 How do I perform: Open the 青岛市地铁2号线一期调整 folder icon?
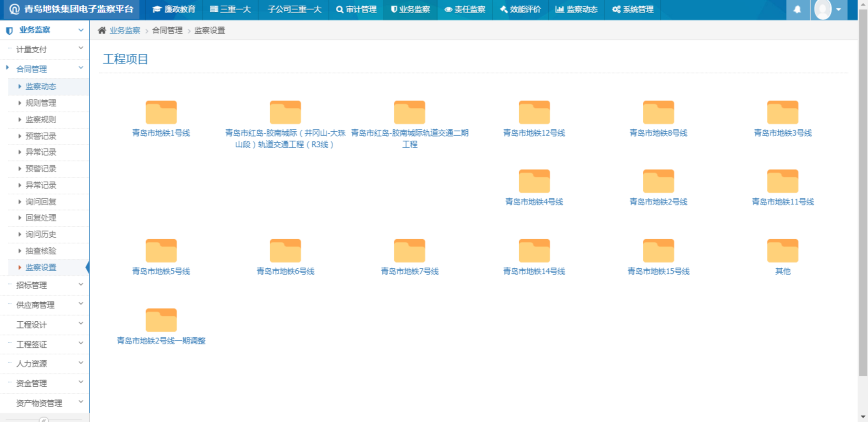tap(161, 320)
